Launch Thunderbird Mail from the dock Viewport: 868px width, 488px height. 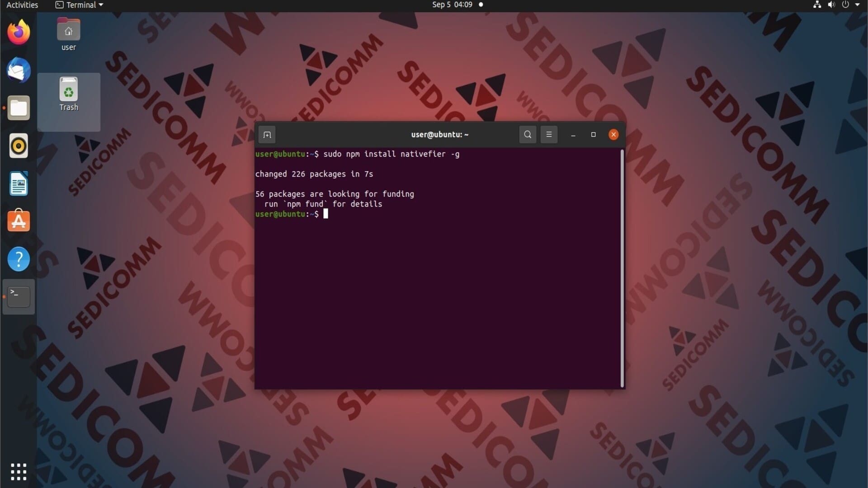(x=19, y=70)
